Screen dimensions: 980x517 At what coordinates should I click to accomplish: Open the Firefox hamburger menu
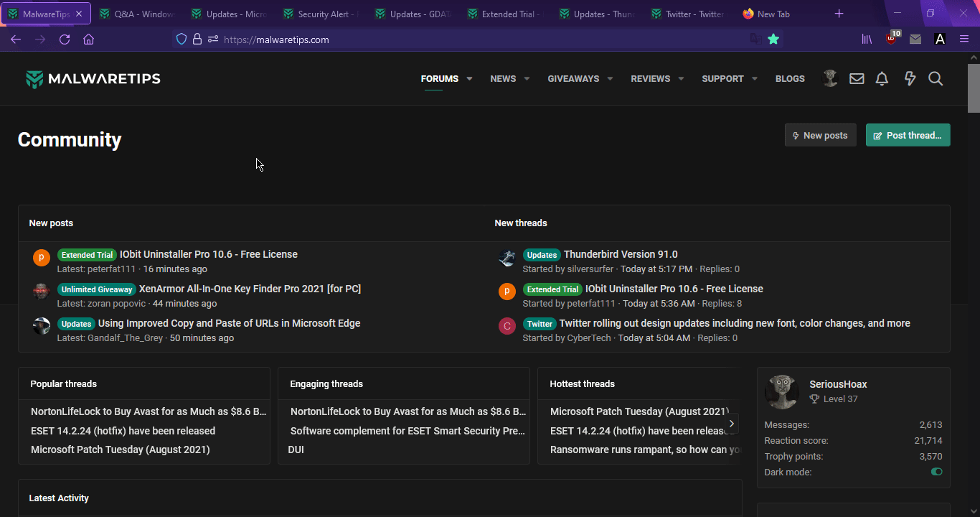[x=964, y=39]
